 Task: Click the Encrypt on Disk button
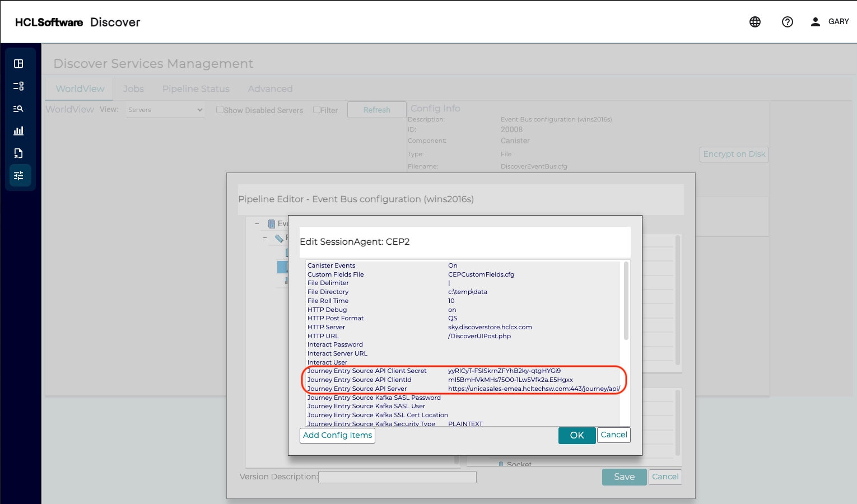click(734, 154)
